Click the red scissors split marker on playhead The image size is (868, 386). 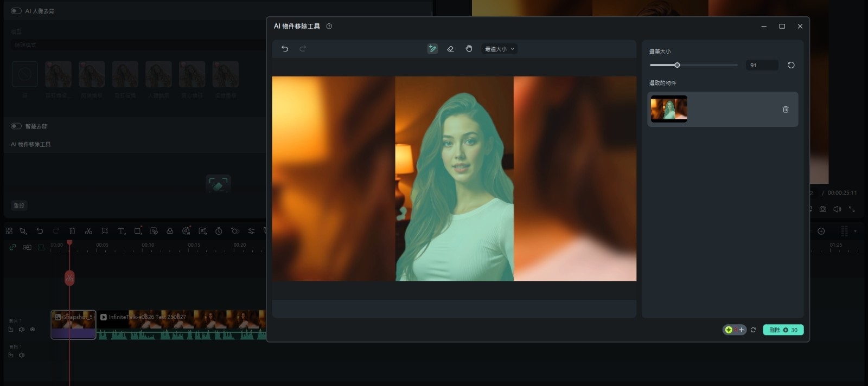tap(69, 278)
